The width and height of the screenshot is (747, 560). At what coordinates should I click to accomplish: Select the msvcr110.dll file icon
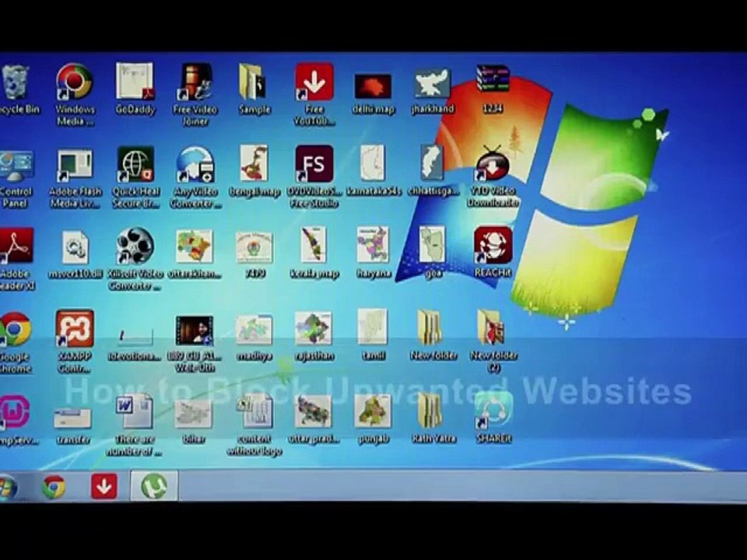point(75,247)
